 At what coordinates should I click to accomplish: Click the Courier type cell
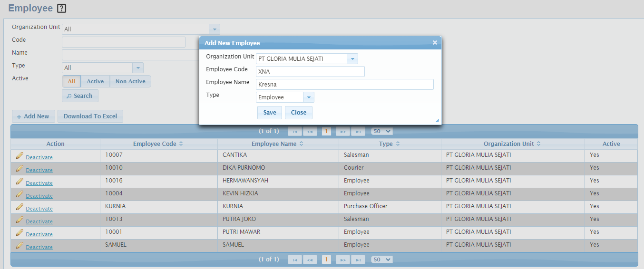390,168
